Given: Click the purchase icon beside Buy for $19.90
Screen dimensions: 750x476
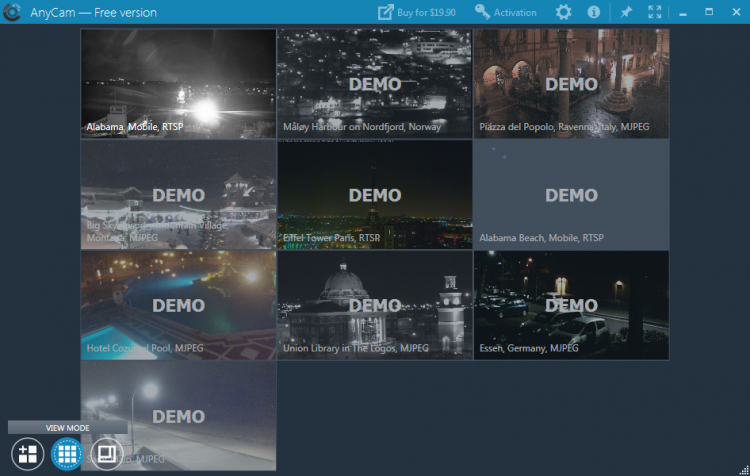Looking at the screenshot, I should (x=386, y=12).
